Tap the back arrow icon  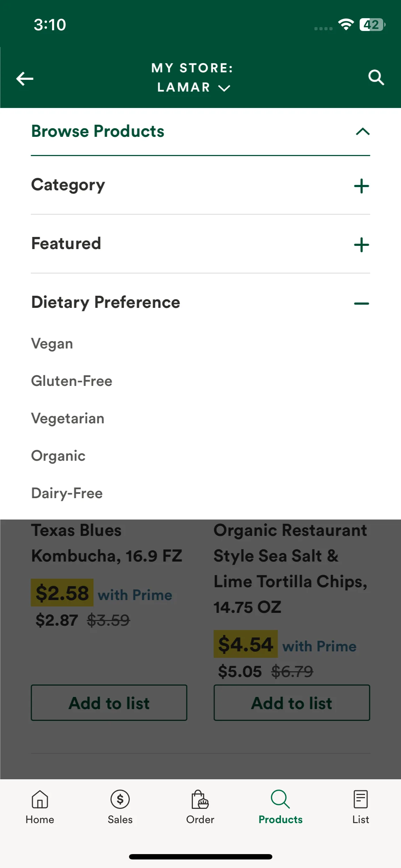[25, 79]
